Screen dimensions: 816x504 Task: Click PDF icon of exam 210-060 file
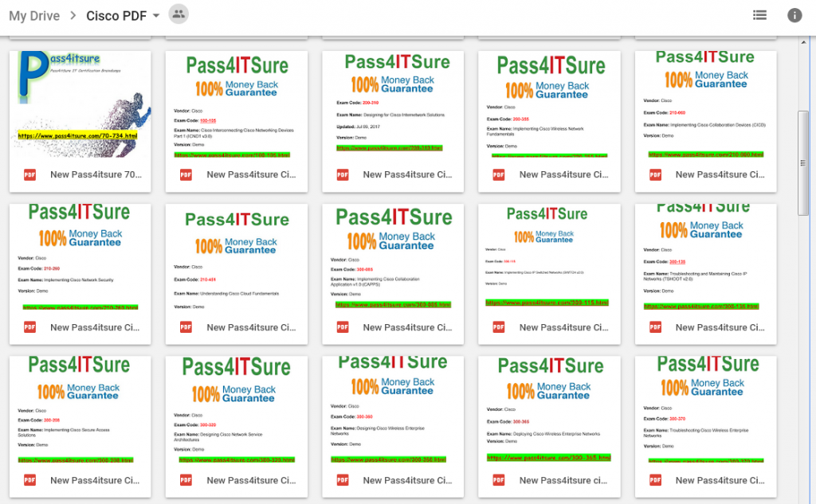pyautogui.click(x=655, y=174)
